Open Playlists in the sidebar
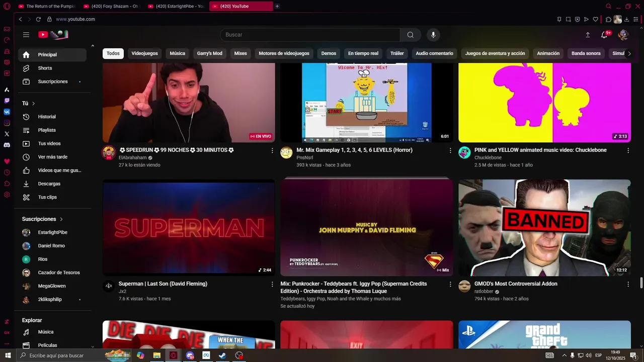644x362 pixels. pos(52,130)
